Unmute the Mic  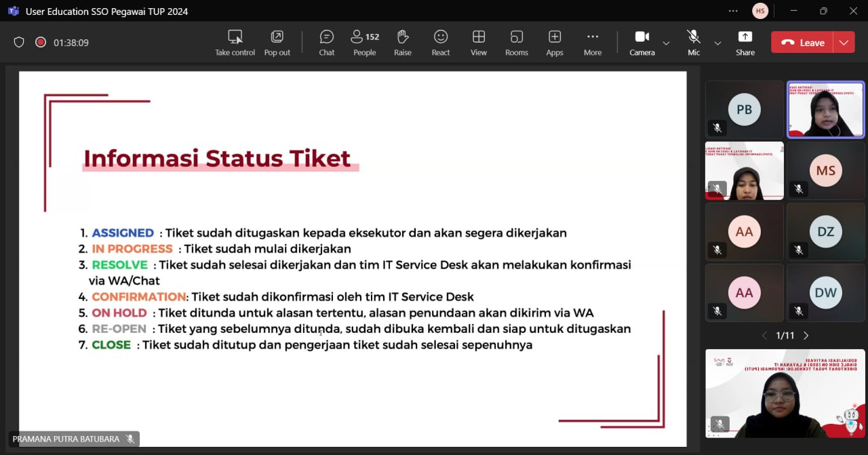[693, 42]
